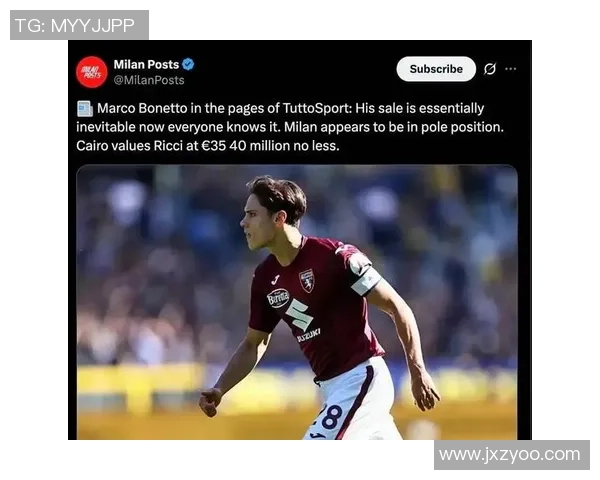Click the www.jxzyoo.com watermark
Viewport: 600px width, 480px height.
pyautogui.click(x=512, y=455)
